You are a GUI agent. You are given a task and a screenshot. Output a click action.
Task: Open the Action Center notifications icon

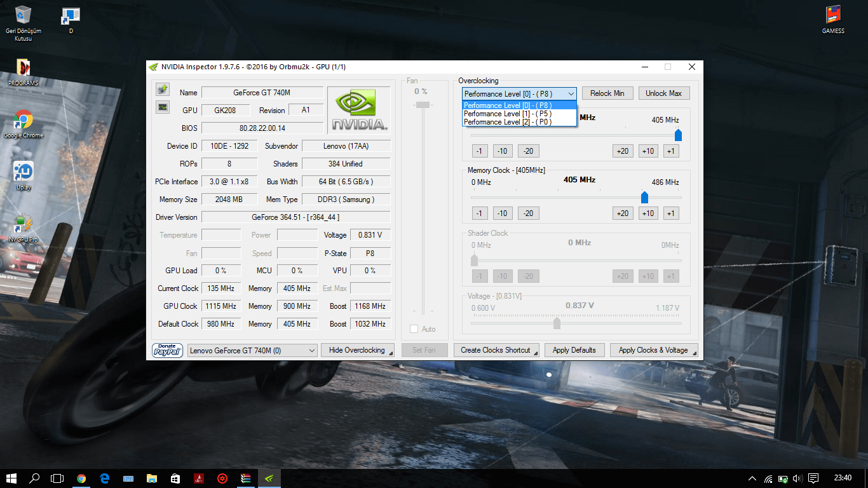point(813,478)
